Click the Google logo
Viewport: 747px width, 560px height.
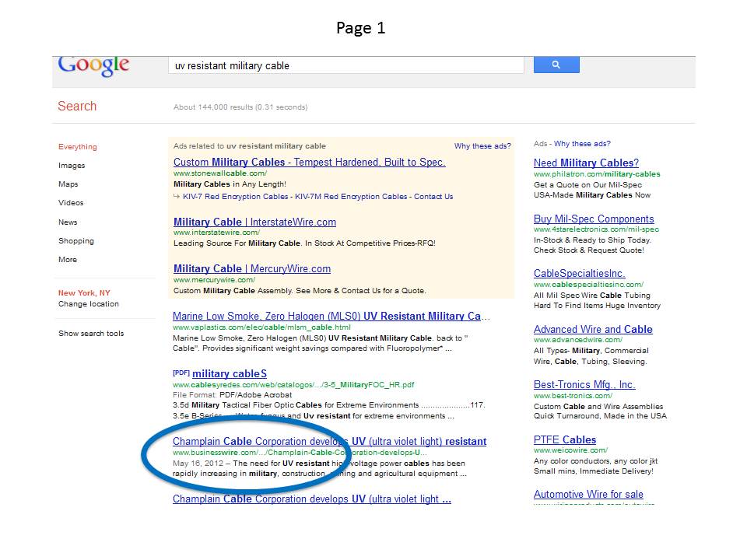coord(93,65)
